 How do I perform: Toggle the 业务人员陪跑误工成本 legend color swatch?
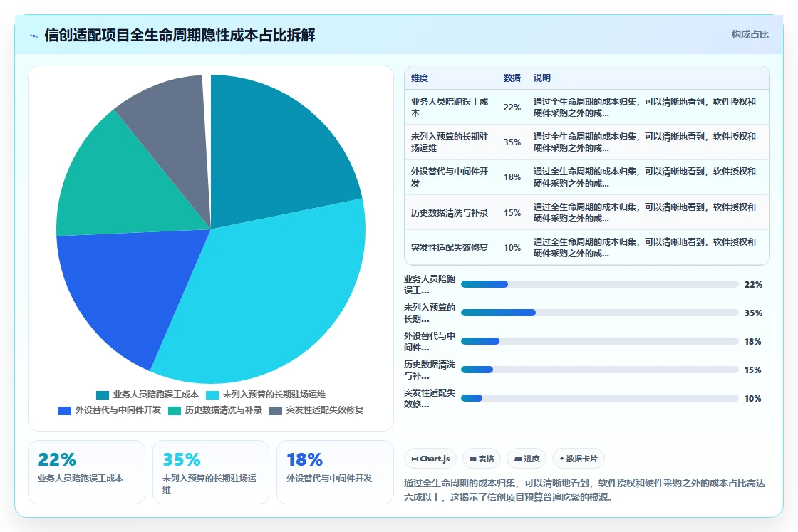click(103, 395)
